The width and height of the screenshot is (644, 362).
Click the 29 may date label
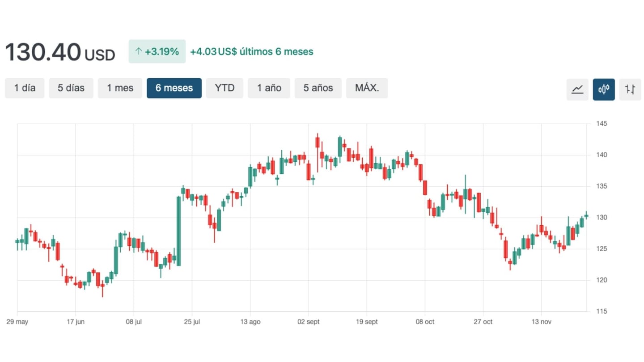pos(17,322)
